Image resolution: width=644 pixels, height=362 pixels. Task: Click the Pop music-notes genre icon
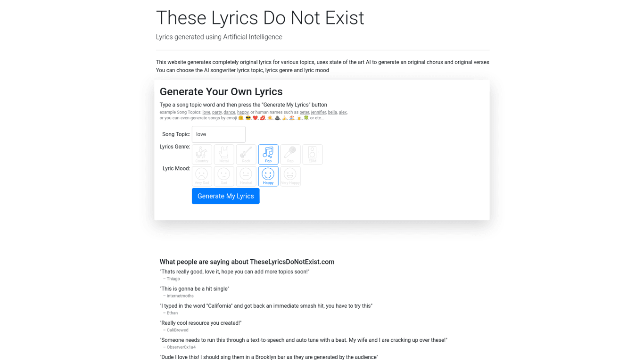[268, 154]
